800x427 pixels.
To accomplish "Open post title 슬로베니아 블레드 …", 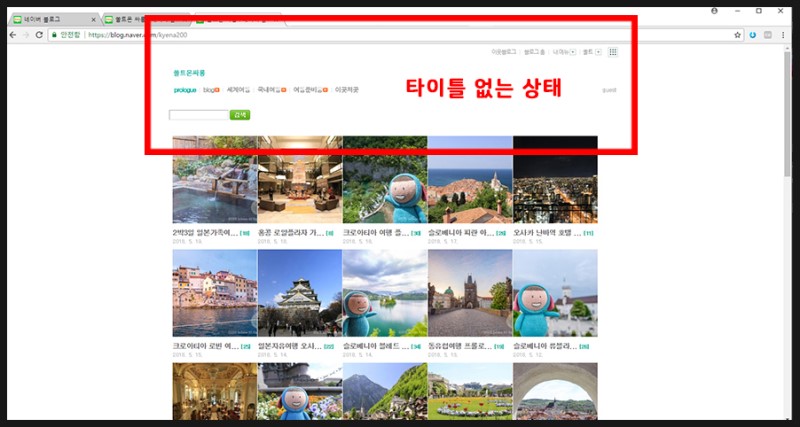I will [376, 346].
